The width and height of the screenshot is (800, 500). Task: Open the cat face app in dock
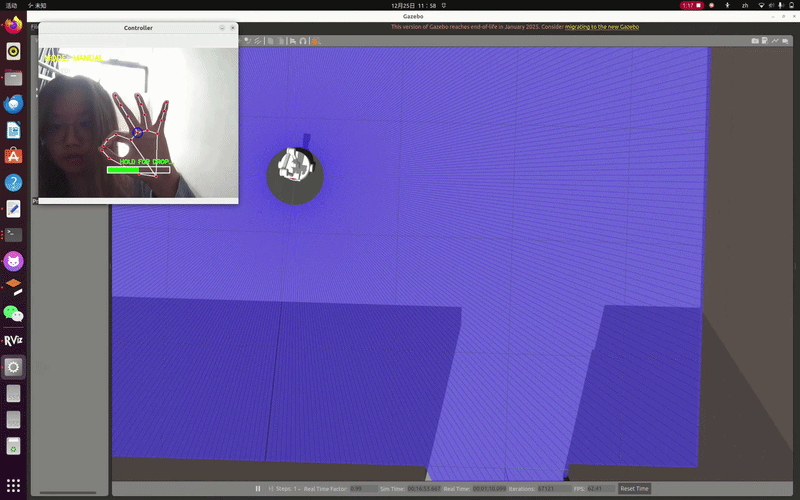13,261
